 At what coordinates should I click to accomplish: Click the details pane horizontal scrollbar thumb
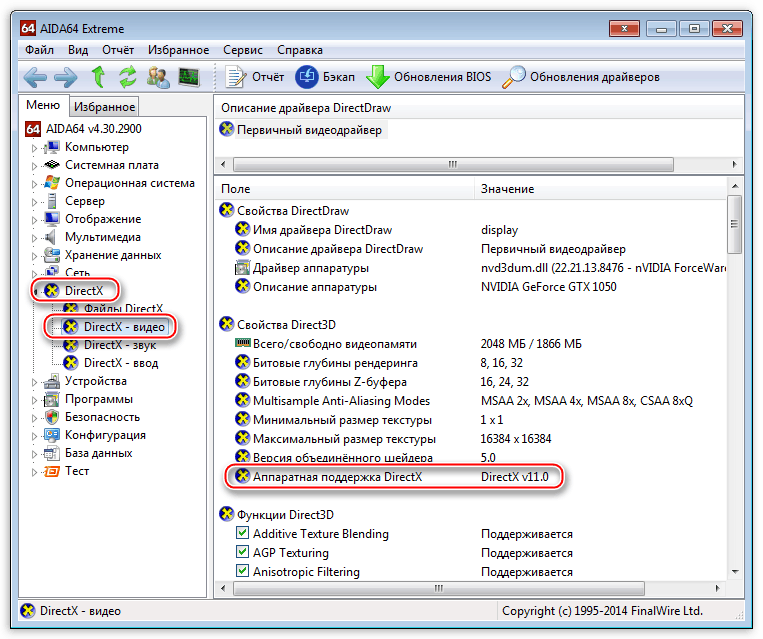pos(439,588)
